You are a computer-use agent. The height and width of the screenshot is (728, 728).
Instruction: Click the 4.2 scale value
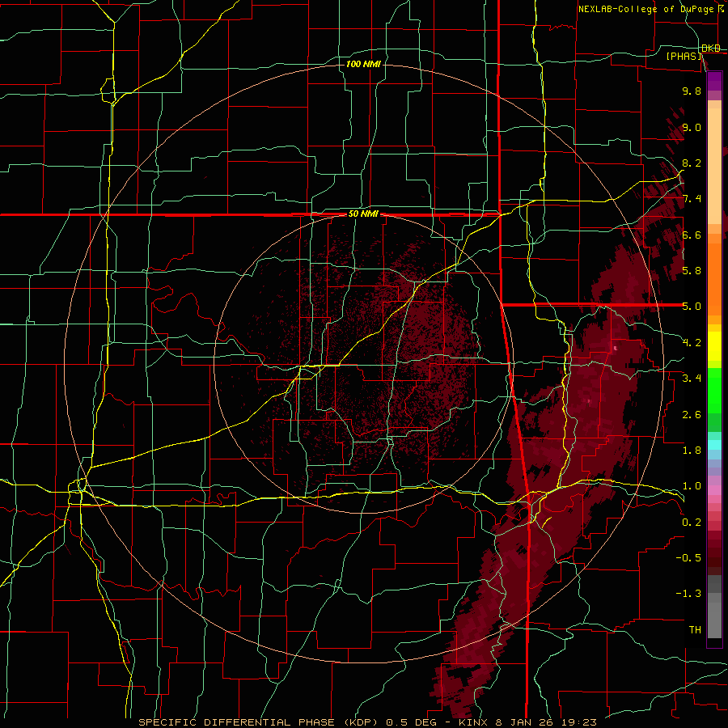(692, 343)
